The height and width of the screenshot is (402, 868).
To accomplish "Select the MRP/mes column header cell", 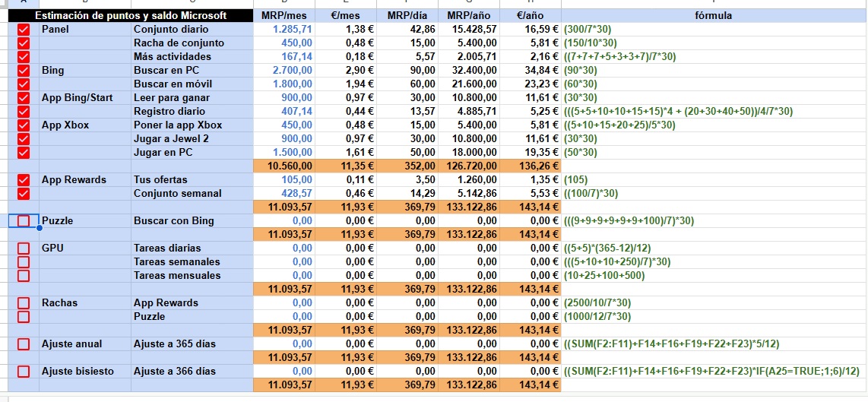I will 284,16.
